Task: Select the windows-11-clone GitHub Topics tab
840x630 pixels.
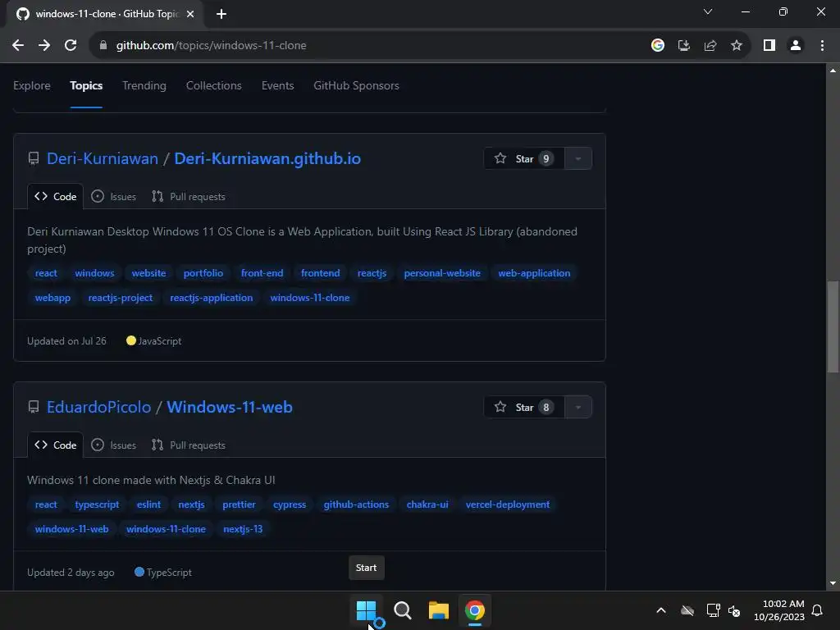Action: (105, 14)
